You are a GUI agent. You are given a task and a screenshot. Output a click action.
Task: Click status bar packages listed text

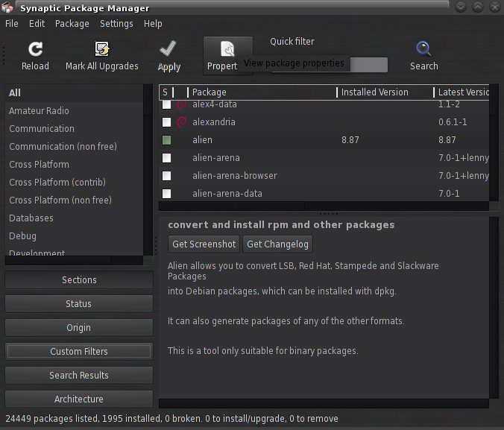pyautogui.click(x=171, y=419)
